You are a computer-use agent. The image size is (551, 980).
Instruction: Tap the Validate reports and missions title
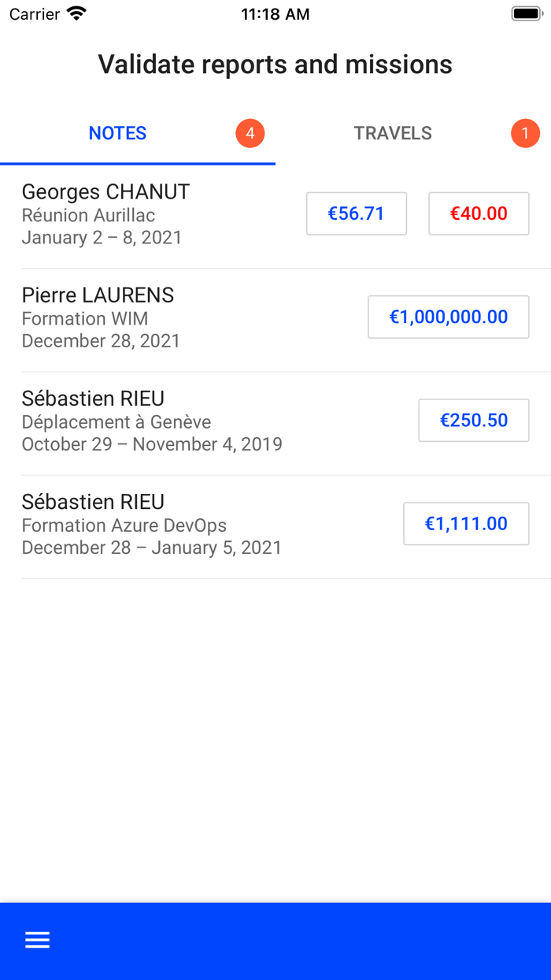click(x=275, y=64)
